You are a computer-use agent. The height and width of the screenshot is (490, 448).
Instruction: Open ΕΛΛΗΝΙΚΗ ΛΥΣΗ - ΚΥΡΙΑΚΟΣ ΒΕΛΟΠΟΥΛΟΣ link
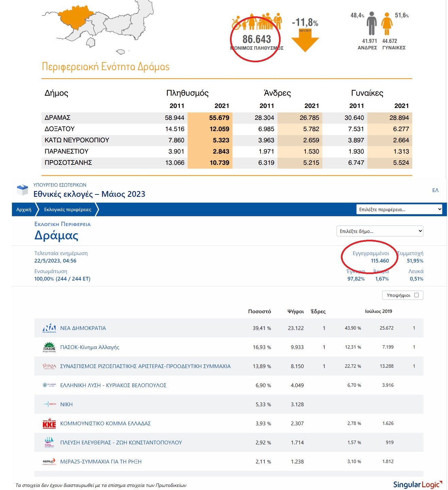click(x=113, y=385)
